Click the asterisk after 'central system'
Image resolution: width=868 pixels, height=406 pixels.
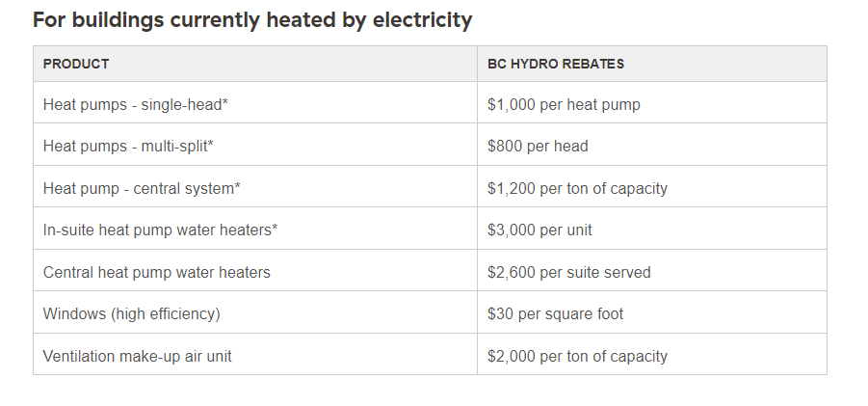click(238, 186)
